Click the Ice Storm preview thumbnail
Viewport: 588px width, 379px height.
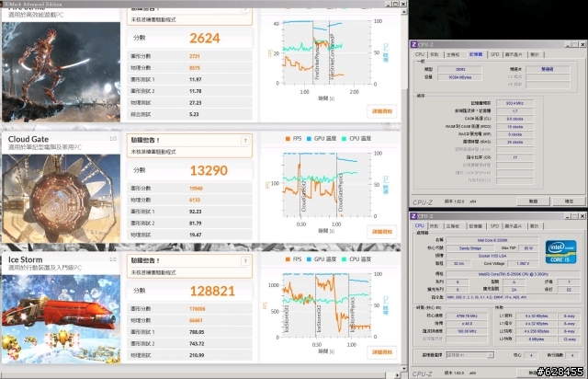click(x=62, y=319)
